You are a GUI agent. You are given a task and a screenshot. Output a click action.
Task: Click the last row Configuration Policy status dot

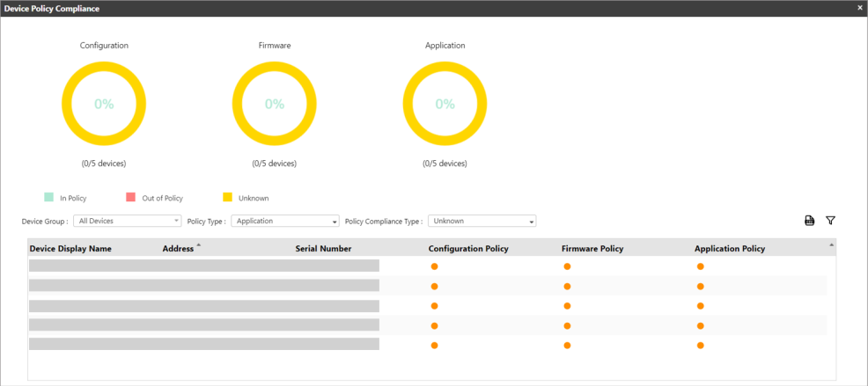[434, 345]
